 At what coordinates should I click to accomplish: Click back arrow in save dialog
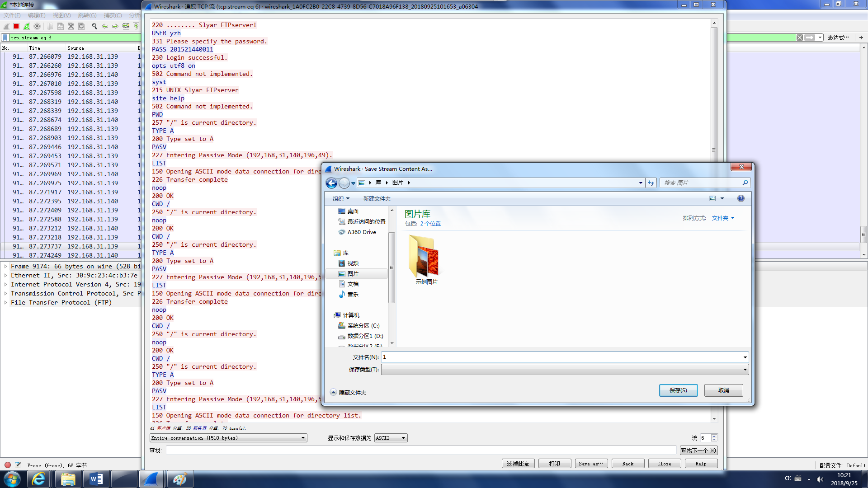[331, 183]
